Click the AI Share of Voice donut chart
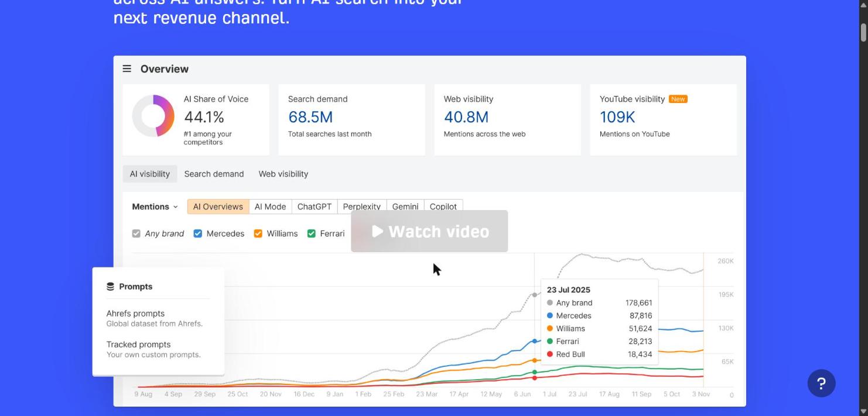The height and width of the screenshot is (416, 868). click(153, 116)
